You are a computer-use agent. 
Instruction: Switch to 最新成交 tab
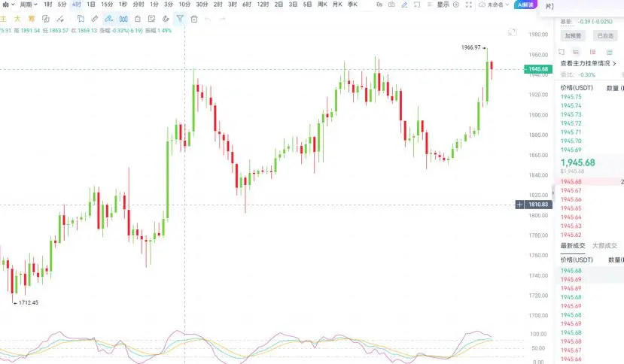coord(573,246)
